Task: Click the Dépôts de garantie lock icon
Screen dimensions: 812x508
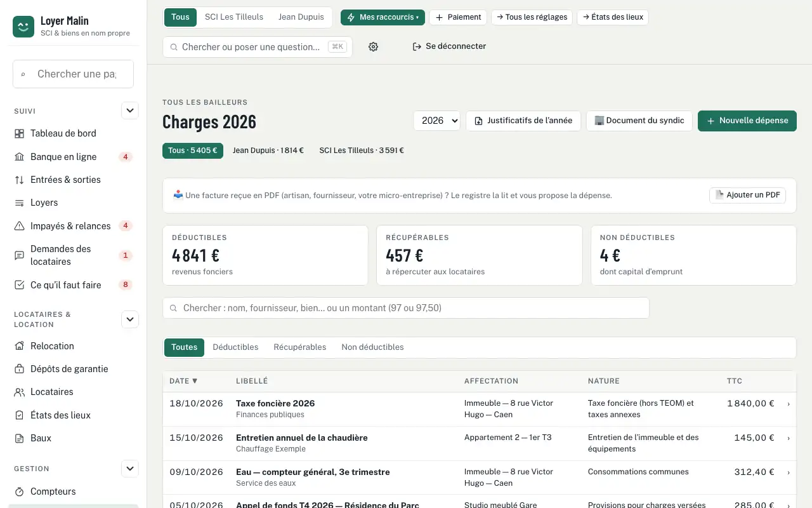Action: coord(19,369)
